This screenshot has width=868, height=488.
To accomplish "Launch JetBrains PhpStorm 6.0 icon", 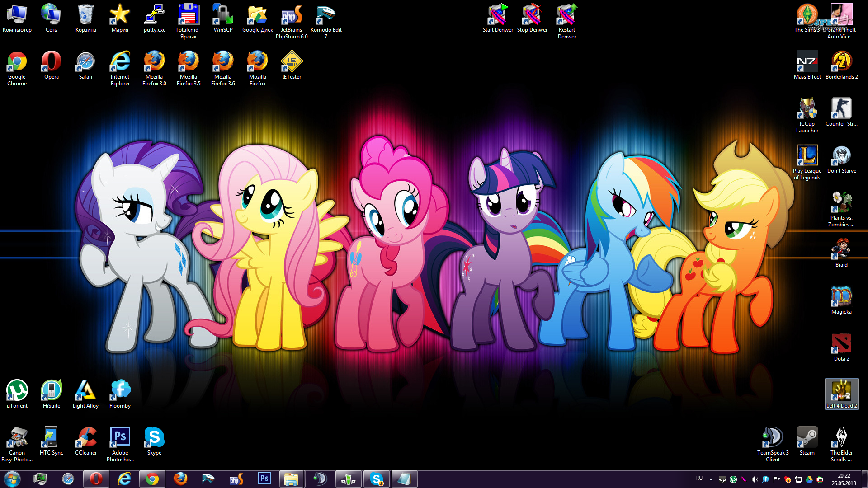I will click(x=292, y=21).
